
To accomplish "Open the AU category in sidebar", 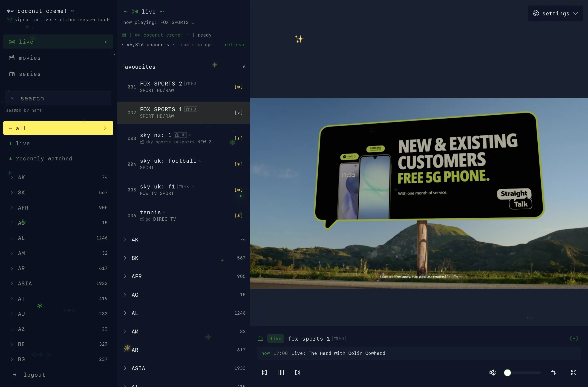I will coord(58,314).
